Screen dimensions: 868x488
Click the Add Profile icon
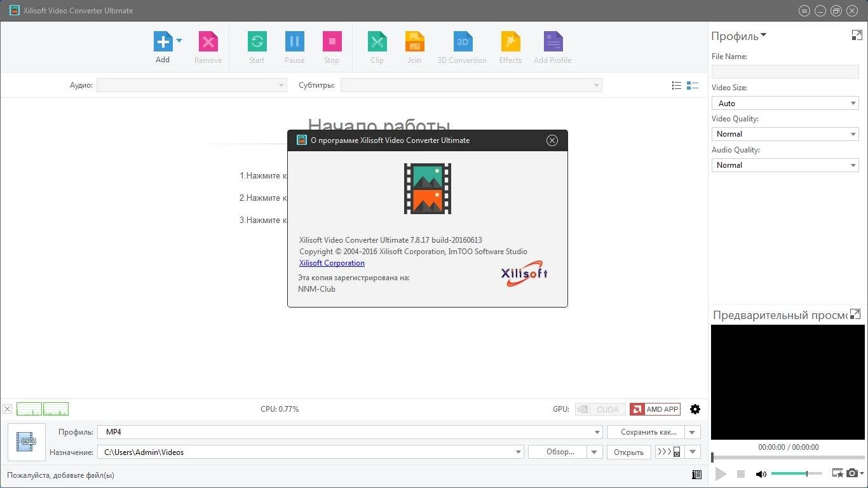pyautogui.click(x=553, y=41)
